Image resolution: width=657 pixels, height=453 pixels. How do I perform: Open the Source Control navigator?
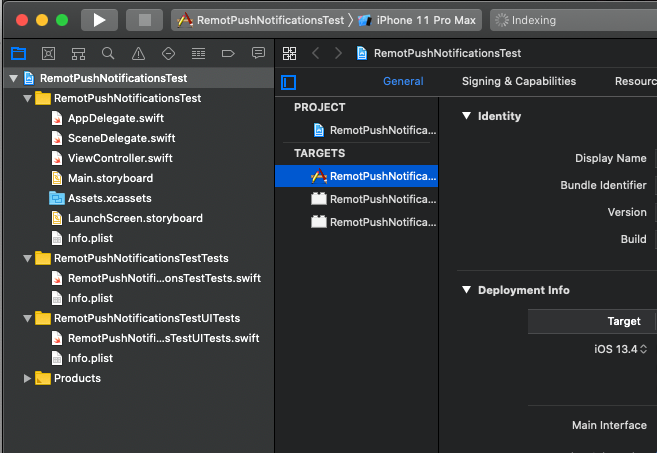click(x=49, y=53)
